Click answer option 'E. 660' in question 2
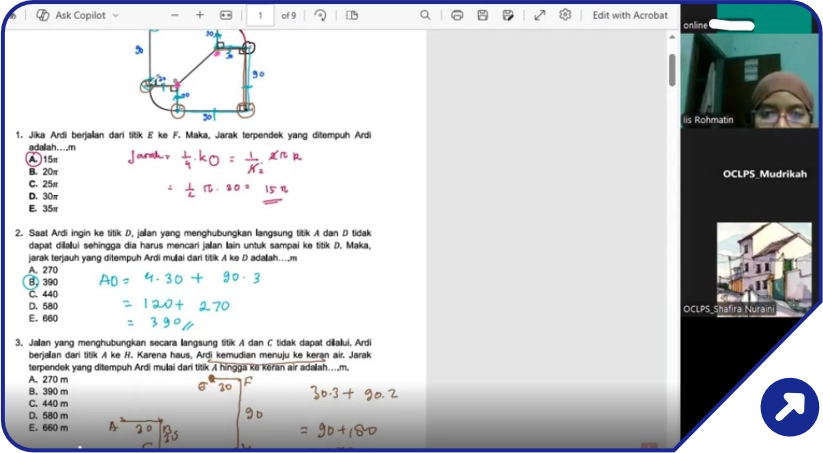 pyautogui.click(x=44, y=318)
